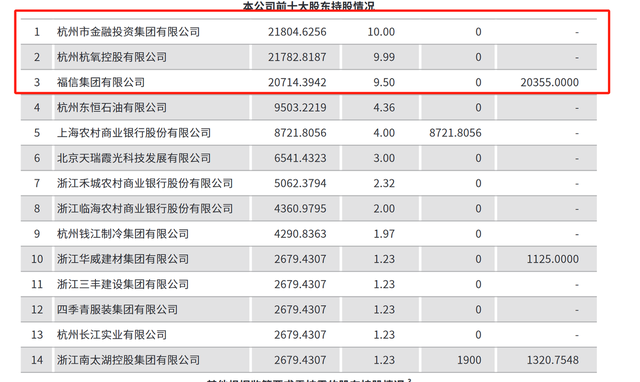The width and height of the screenshot is (640, 382).
Task: Click shares value 4290.8363
Action: pos(300,234)
